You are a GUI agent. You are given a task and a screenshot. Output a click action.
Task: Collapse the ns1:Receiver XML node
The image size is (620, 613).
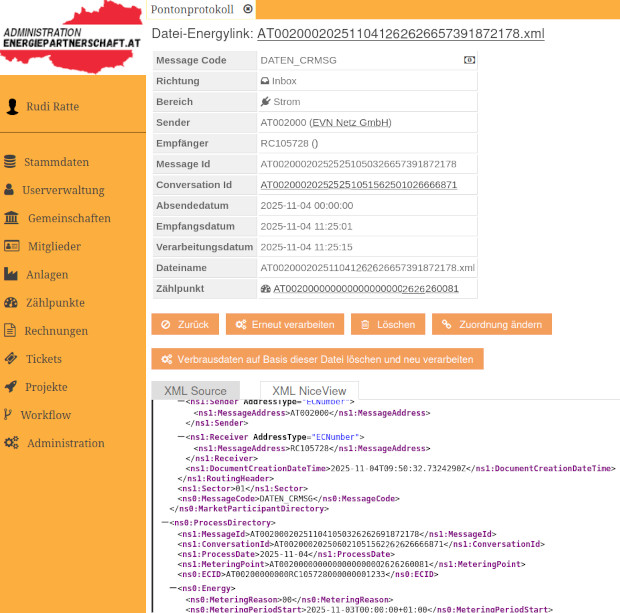pyautogui.click(x=180, y=437)
